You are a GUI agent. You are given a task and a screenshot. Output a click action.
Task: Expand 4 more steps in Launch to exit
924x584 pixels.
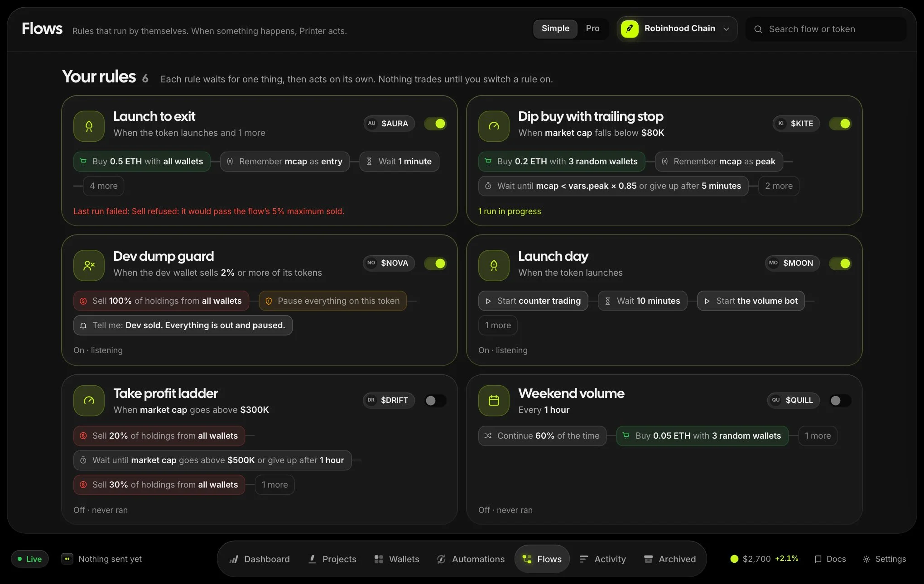pos(104,186)
